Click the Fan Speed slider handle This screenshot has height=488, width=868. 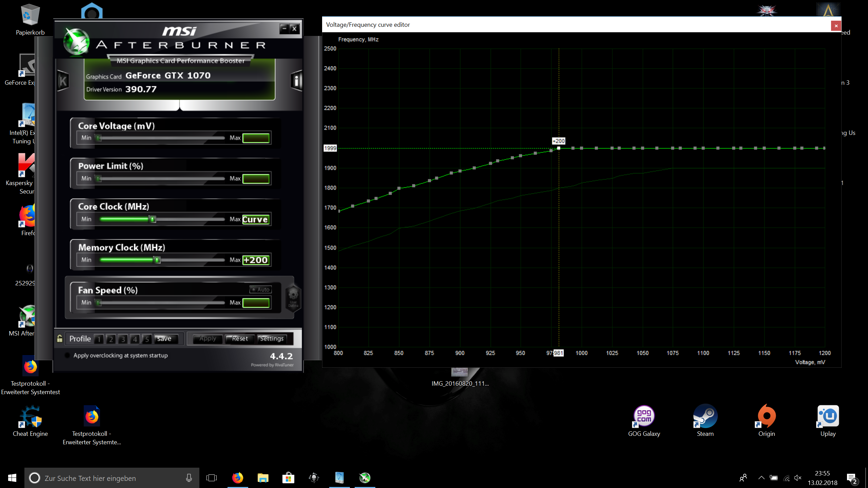98,303
